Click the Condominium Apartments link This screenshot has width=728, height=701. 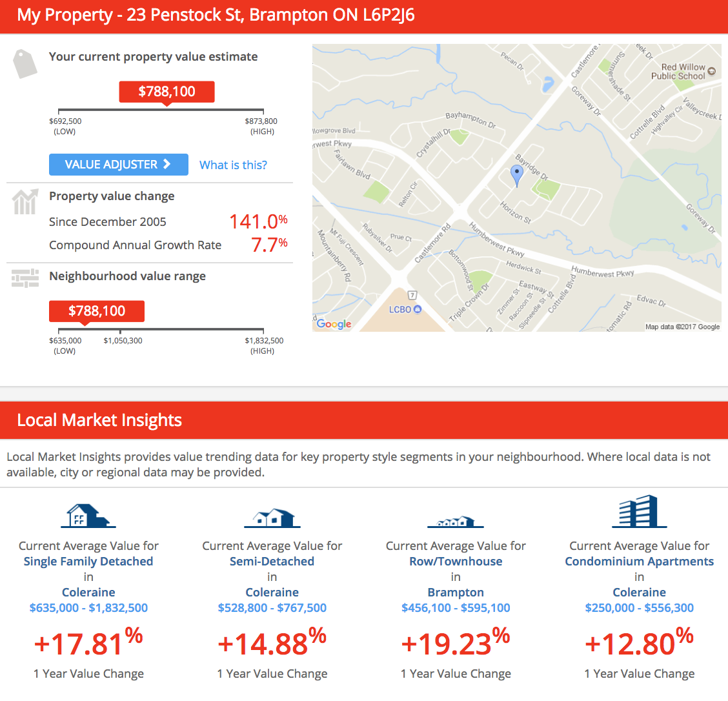tap(640, 562)
